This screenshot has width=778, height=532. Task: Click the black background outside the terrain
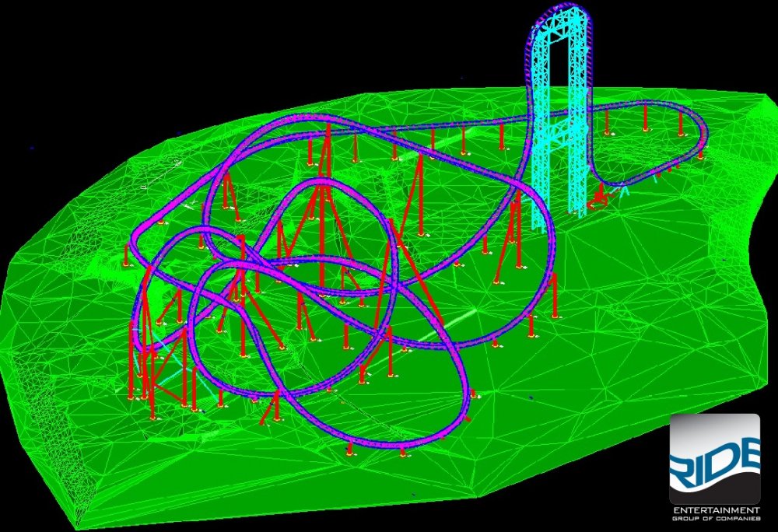[117, 47]
